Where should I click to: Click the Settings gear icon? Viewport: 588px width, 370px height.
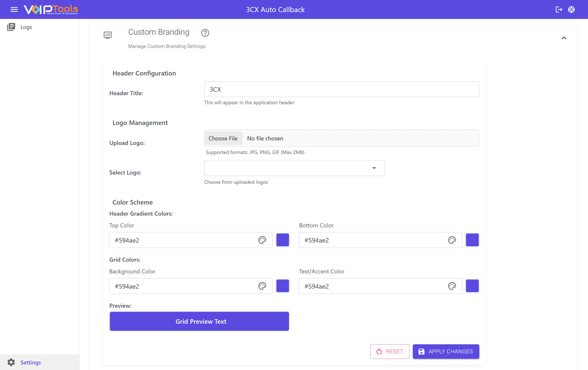tap(11, 362)
